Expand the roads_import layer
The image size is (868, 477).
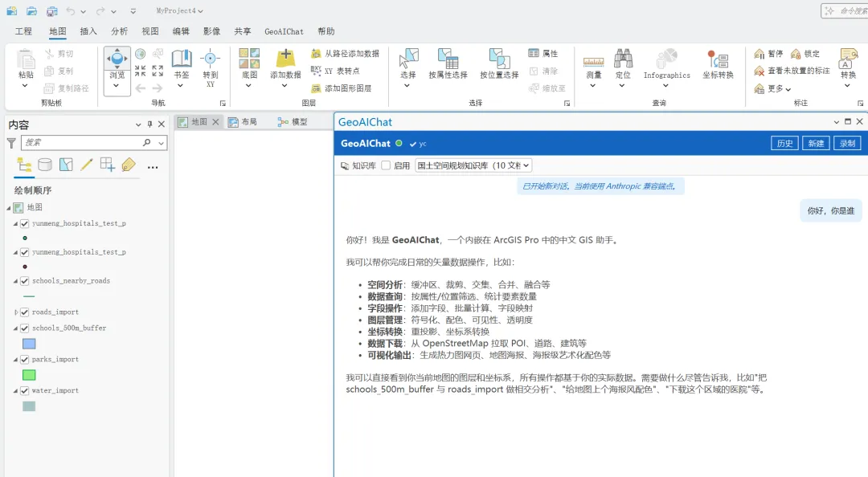(x=15, y=312)
